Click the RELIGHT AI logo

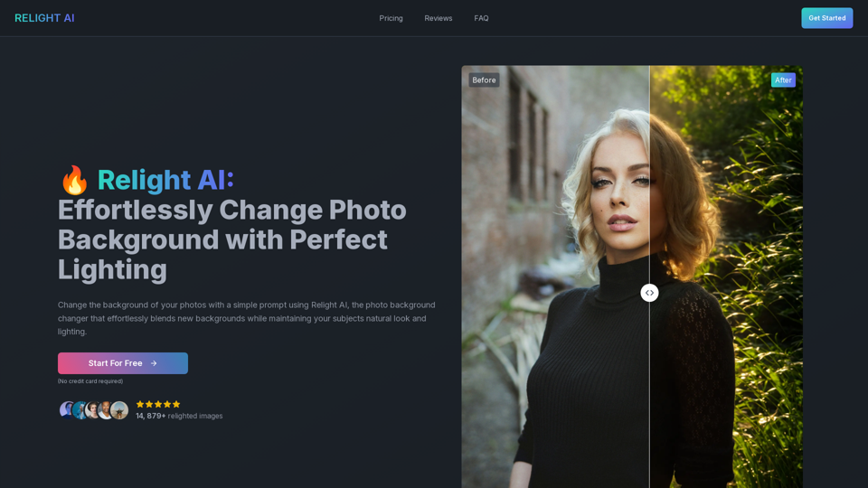pos(44,18)
